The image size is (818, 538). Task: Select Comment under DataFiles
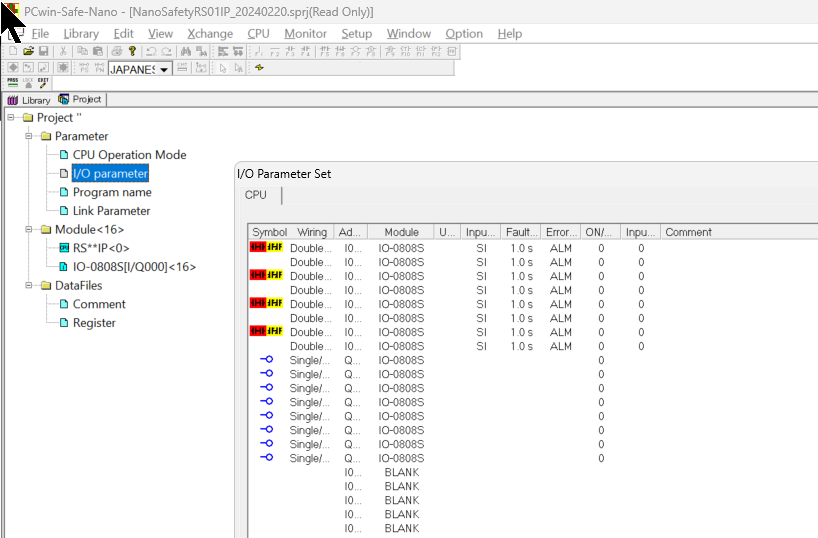click(x=99, y=304)
